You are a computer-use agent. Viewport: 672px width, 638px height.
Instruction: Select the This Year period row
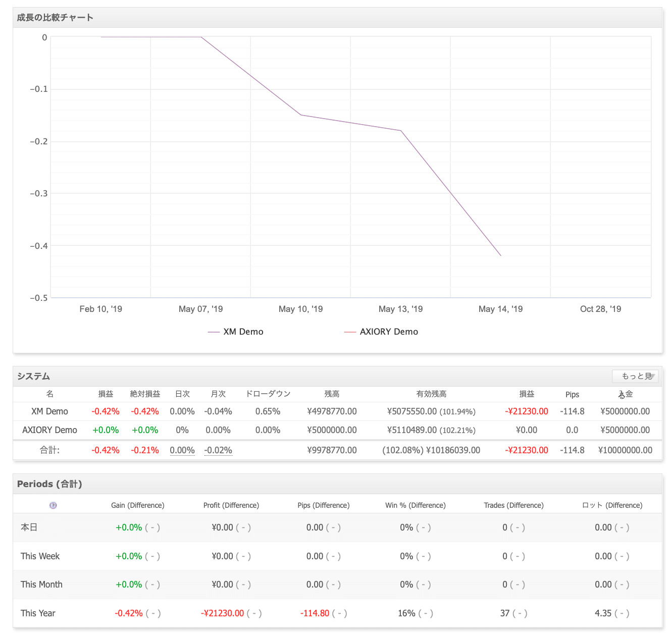click(337, 613)
